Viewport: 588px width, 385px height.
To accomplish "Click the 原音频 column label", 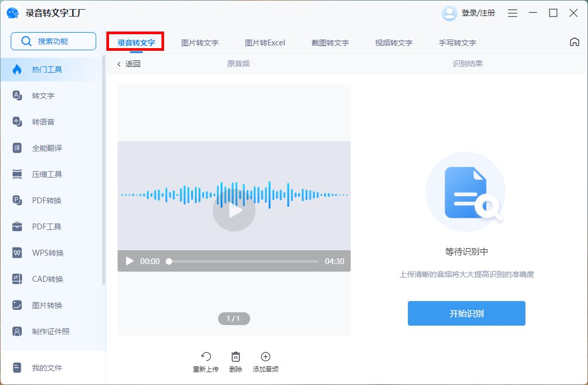I will pos(238,64).
